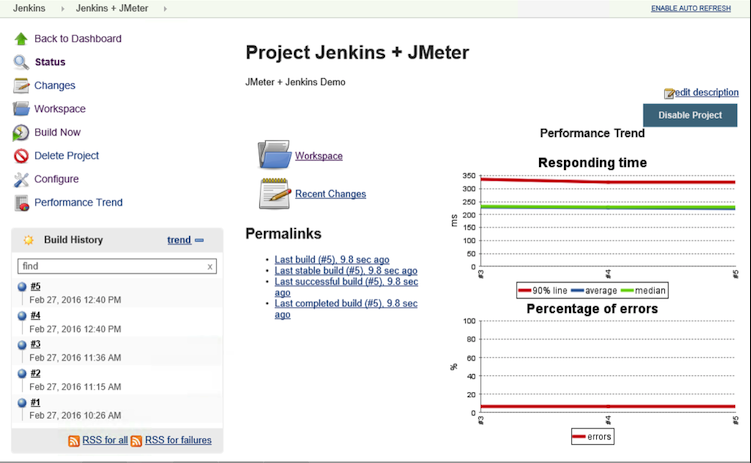The width and height of the screenshot is (751, 463).
Task: Click the red 90% line legend swatch
Action: pyautogui.click(x=525, y=291)
